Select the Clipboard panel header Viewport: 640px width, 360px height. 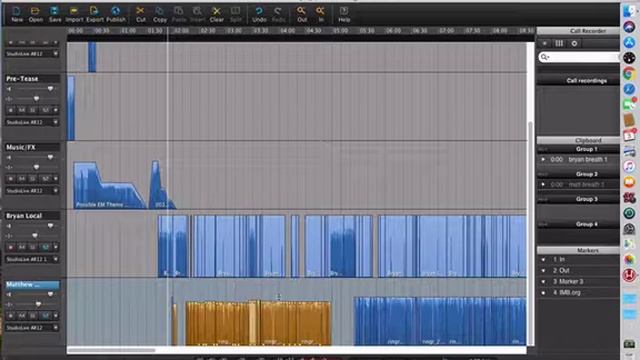[x=578, y=140]
